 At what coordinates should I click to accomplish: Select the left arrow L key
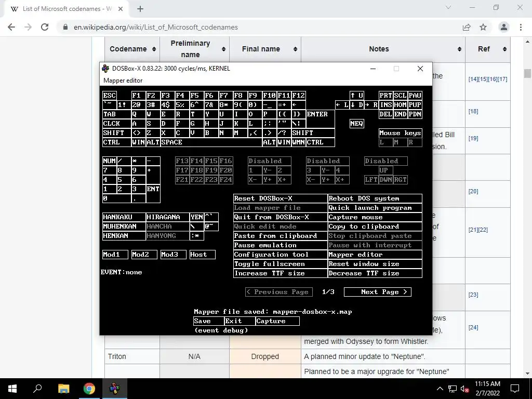pyautogui.click(x=342, y=105)
